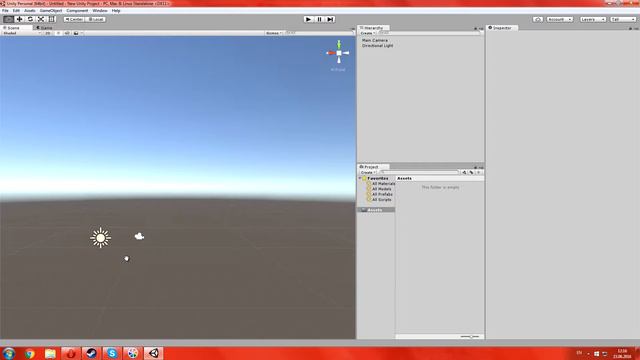Viewport: 640px width, 360px height.
Task: Click the green Y axis on the scene gizmo
Action: (339, 44)
